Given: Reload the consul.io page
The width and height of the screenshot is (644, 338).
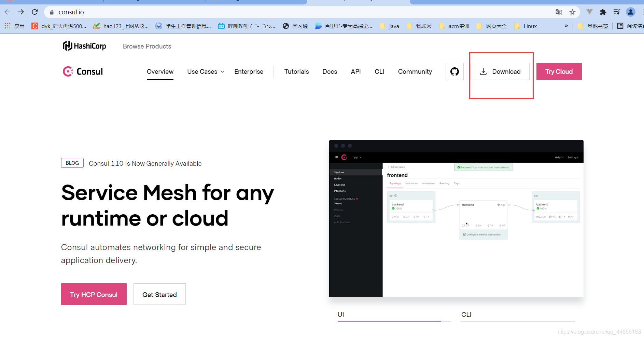Looking at the screenshot, I should point(35,12).
